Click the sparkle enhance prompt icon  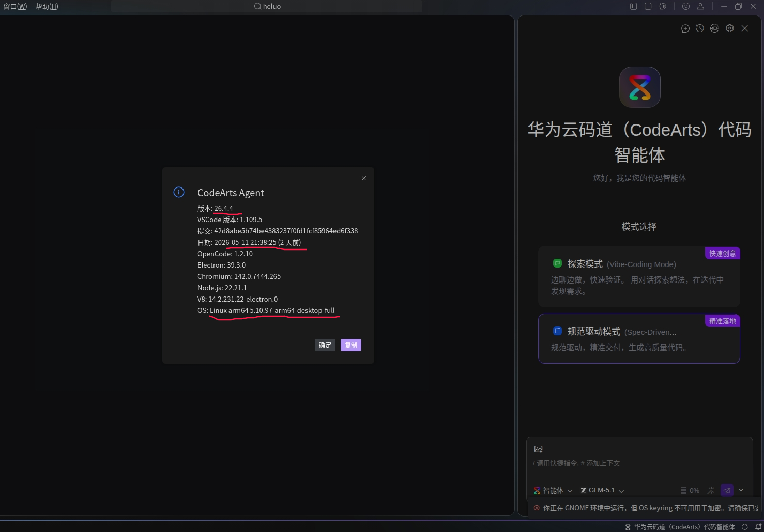711,490
